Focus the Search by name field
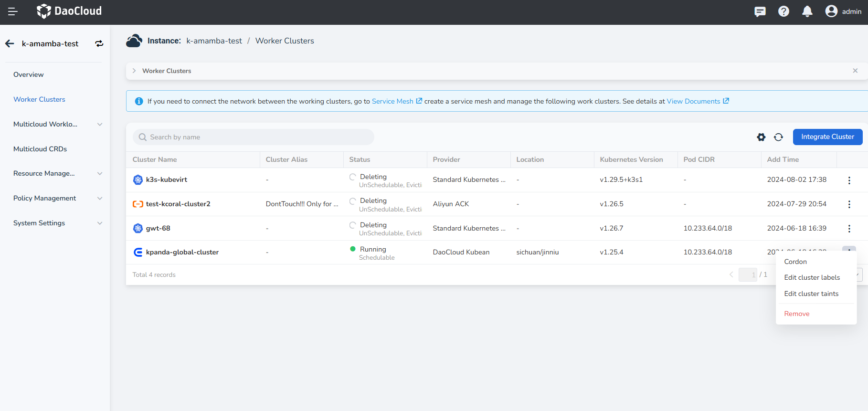 click(253, 137)
